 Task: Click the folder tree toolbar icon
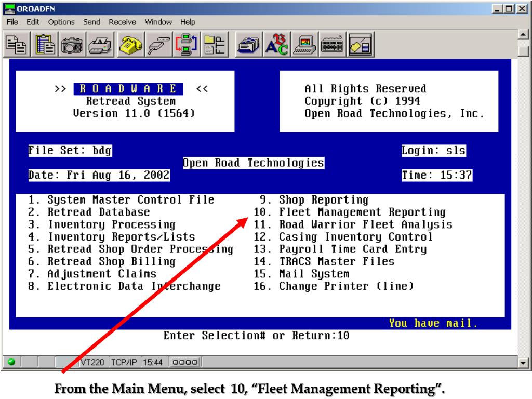(215, 45)
